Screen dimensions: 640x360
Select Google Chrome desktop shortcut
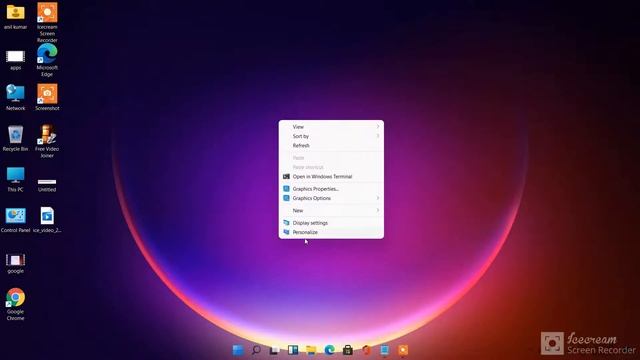pyautogui.click(x=16, y=304)
